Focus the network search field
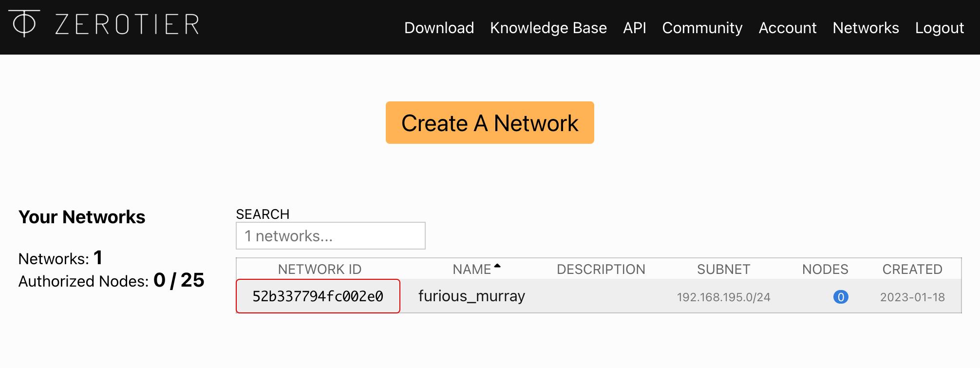This screenshot has height=368, width=980. pyautogui.click(x=330, y=236)
